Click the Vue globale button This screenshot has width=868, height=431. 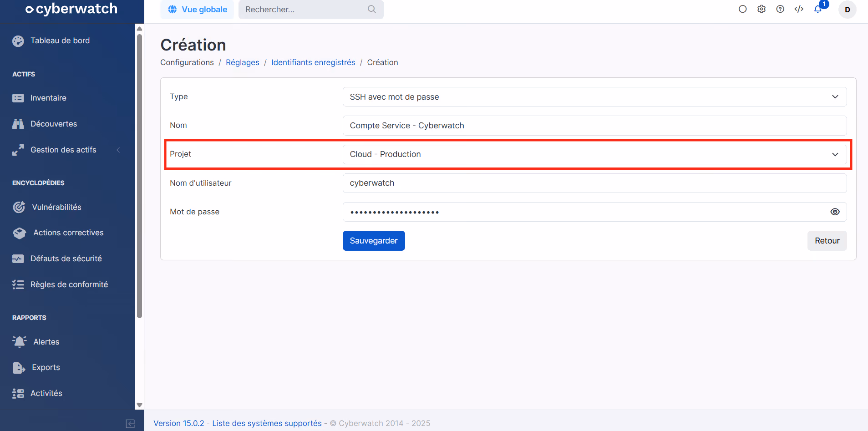[197, 10]
